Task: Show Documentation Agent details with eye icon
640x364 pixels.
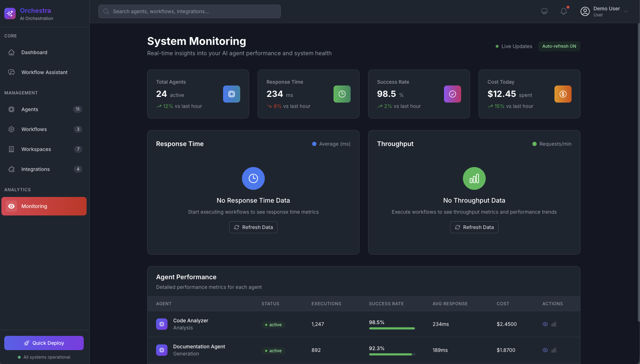Action: click(545, 350)
